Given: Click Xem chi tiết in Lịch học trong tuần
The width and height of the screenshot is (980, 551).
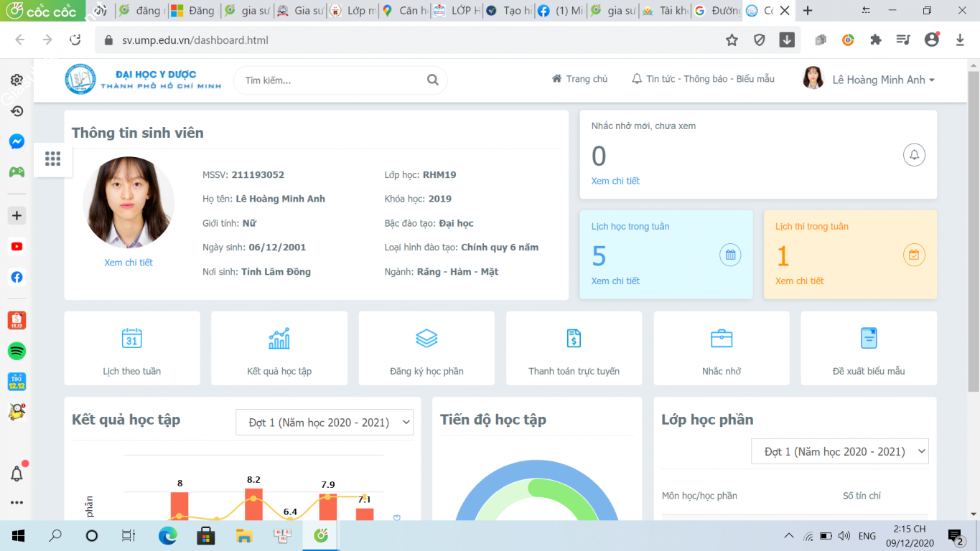Looking at the screenshot, I should point(615,281).
